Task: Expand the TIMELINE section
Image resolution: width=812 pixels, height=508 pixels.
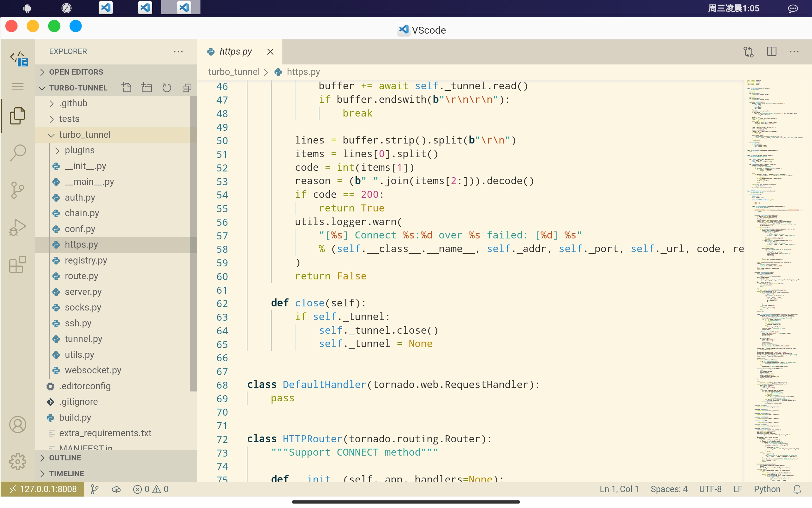Action: (116, 474)
